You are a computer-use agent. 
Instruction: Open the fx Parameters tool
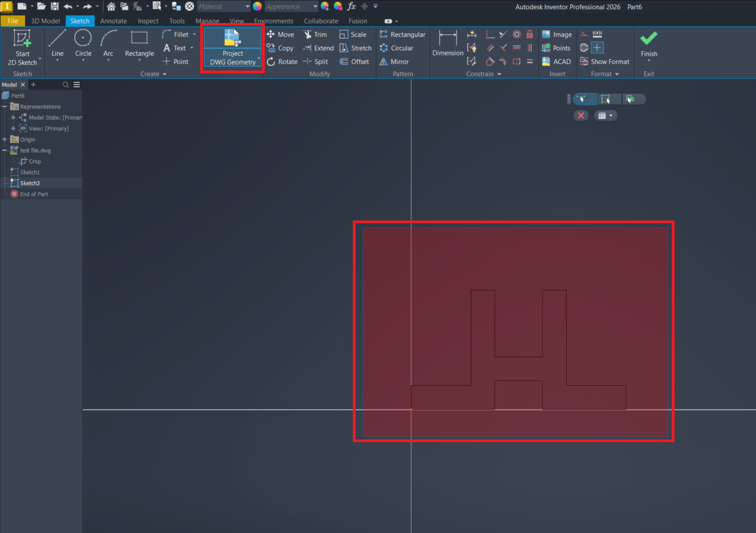point(352,7)
